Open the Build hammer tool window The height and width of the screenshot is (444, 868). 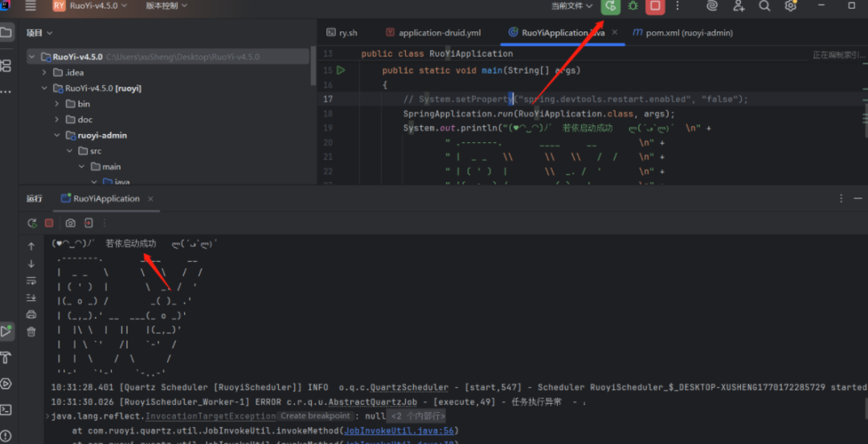pyautogui.click(x=6, y=358)
